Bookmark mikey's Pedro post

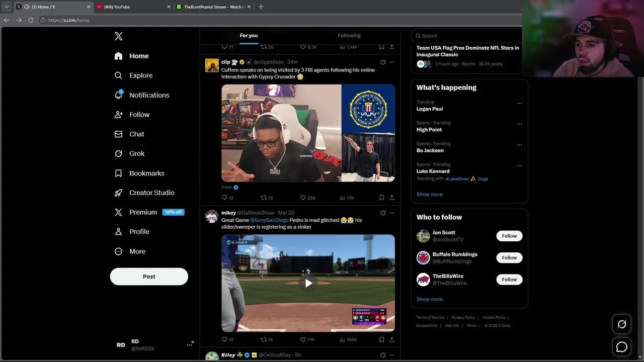382,339
